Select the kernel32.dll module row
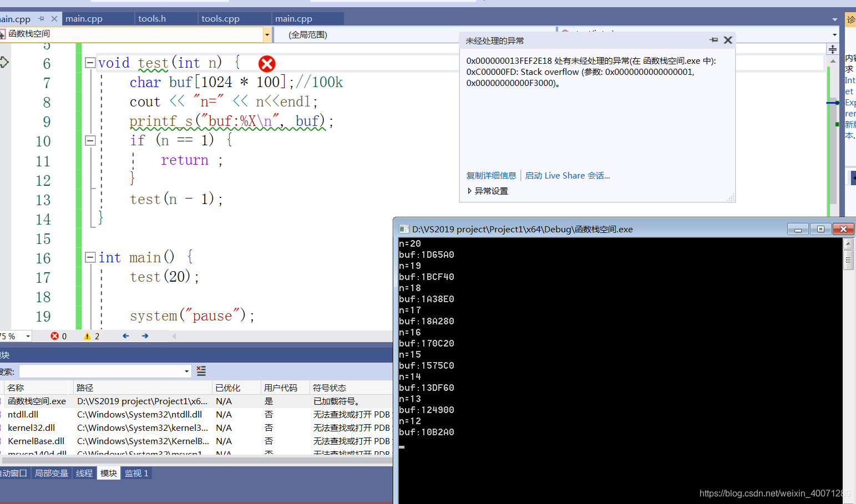Image resolution: width=856 pixels, height=504 pixels. pos(196,427)
